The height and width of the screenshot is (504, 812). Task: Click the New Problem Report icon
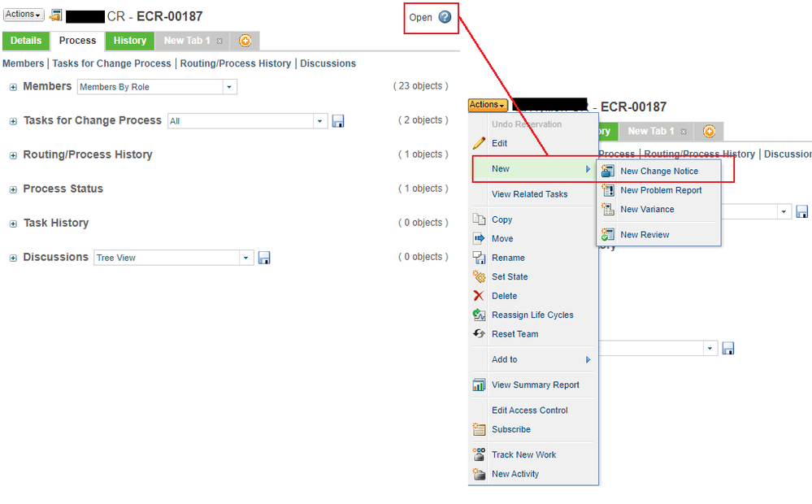pyautogui.click(x=608, y=190)
